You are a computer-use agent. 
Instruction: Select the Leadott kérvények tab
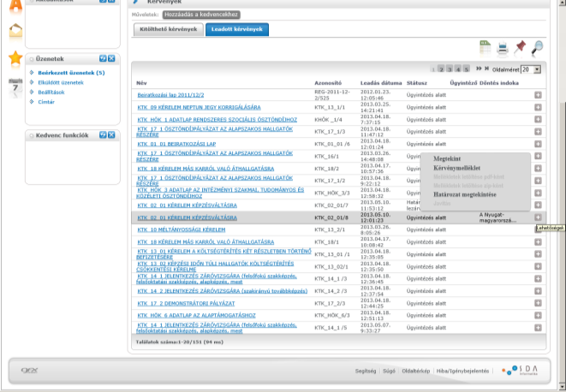coord(237,29)
